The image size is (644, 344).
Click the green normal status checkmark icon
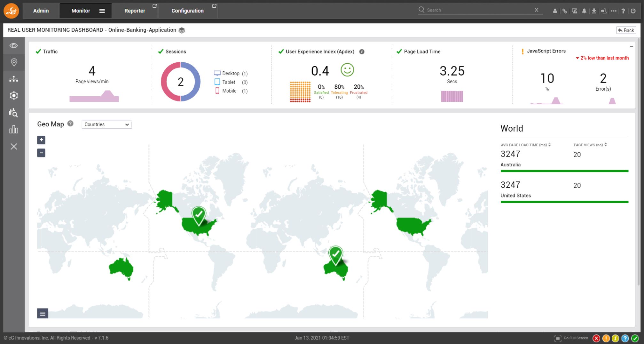635,338
